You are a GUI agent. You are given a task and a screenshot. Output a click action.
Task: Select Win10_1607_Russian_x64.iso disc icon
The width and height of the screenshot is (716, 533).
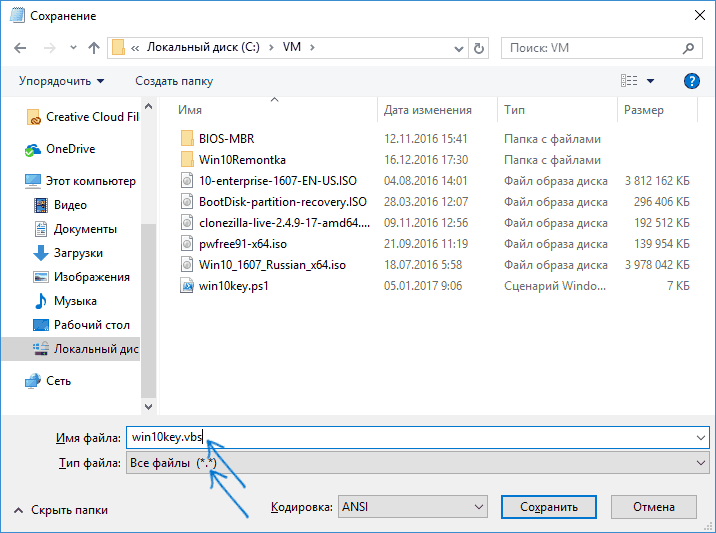(x=187, y=265)
